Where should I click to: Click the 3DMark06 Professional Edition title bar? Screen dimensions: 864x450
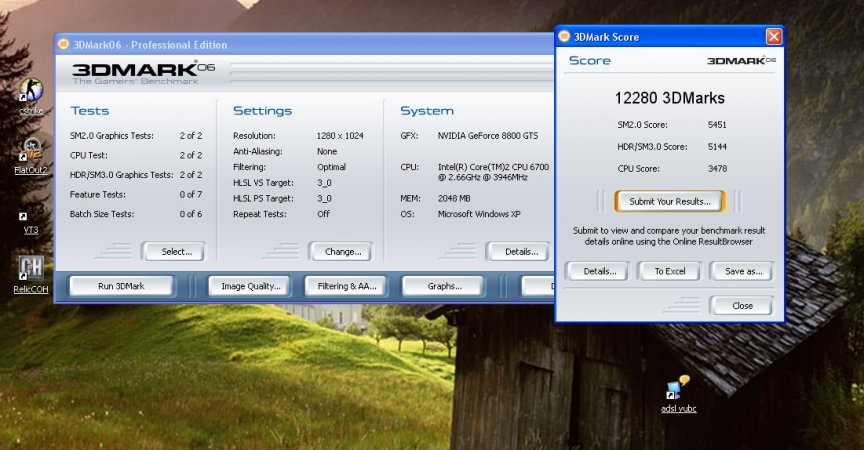pyautogui.click(x=306, y=44)
